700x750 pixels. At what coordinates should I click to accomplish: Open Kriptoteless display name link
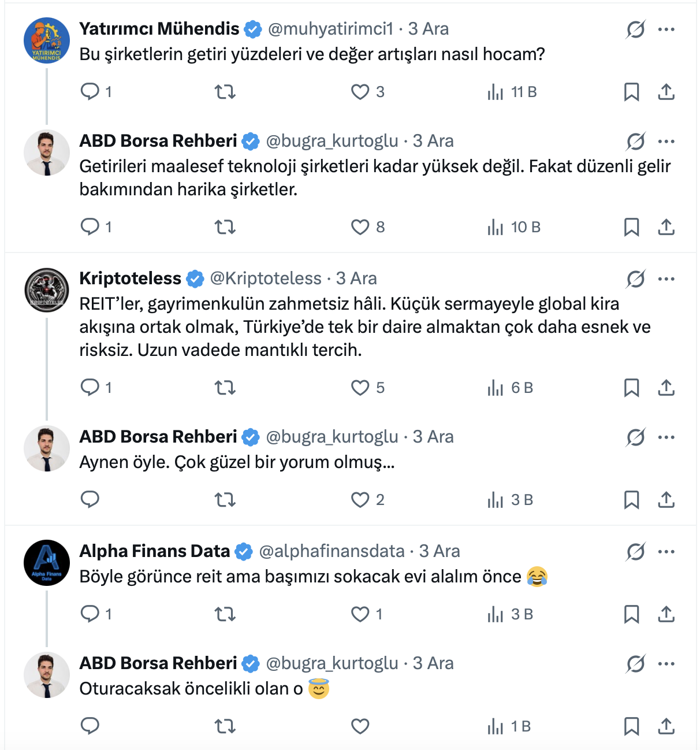(130, 279)
